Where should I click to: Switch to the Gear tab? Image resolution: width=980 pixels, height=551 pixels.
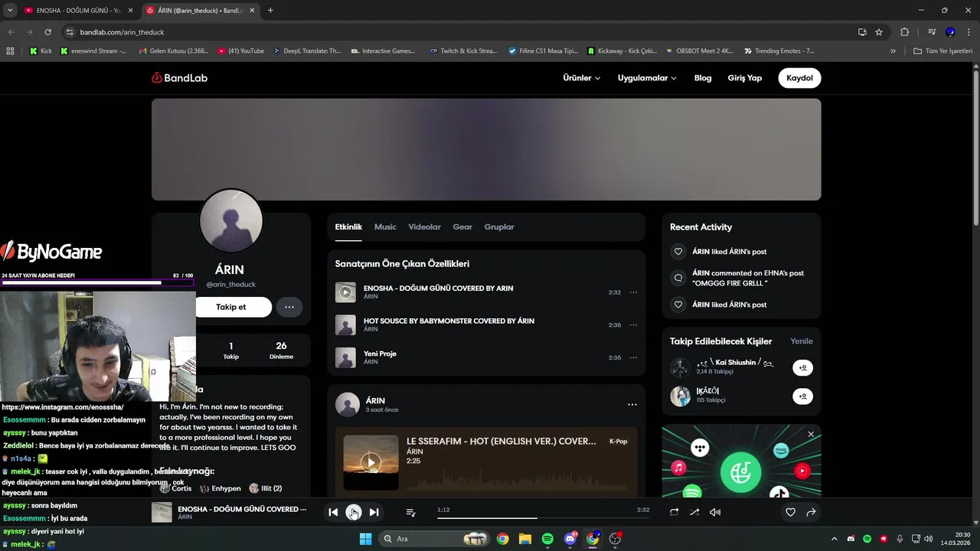[462, 227]
